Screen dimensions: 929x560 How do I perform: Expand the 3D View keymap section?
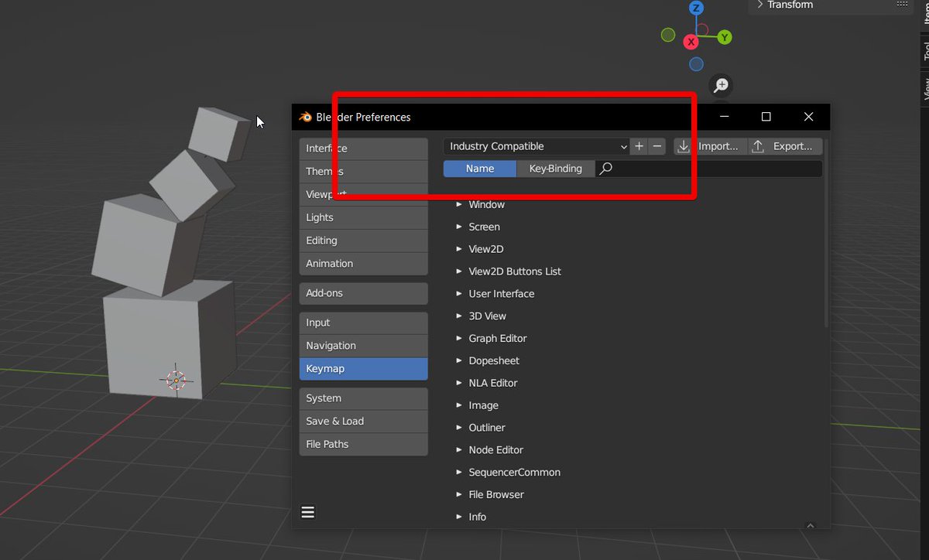[x=459, y=316]
